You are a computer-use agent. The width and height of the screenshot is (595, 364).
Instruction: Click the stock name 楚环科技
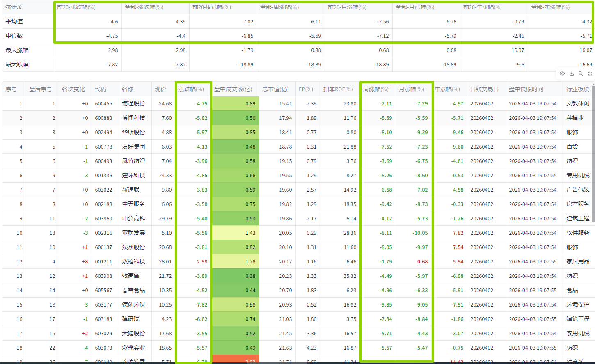click(x=133, y=175)
